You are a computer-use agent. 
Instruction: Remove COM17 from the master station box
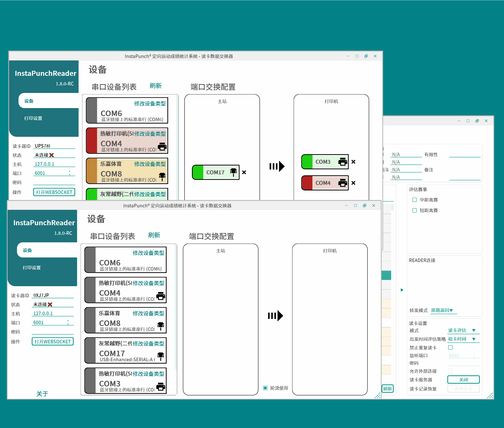tap(244, 172)
